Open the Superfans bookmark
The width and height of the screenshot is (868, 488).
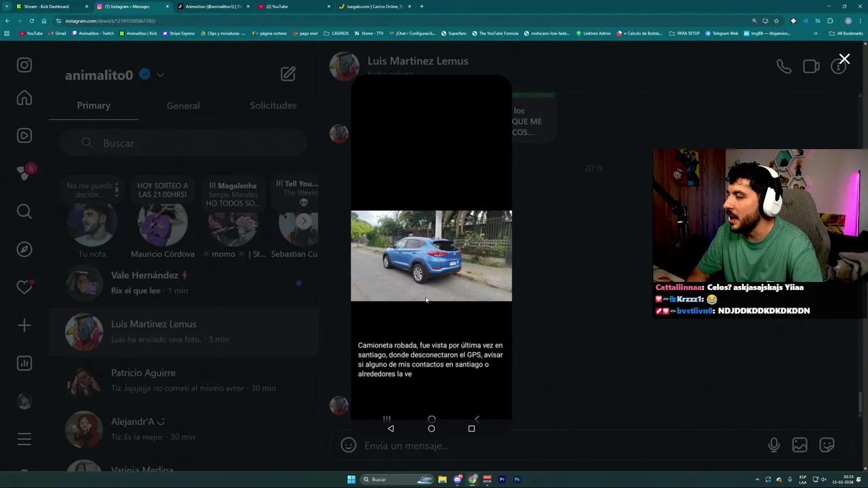454,33
